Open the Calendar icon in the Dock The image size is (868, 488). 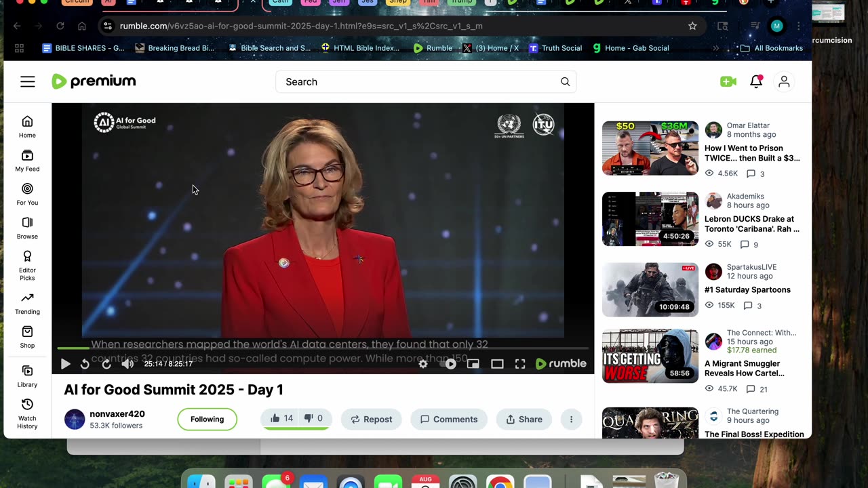pyautogui.click(x=425, y=482)
